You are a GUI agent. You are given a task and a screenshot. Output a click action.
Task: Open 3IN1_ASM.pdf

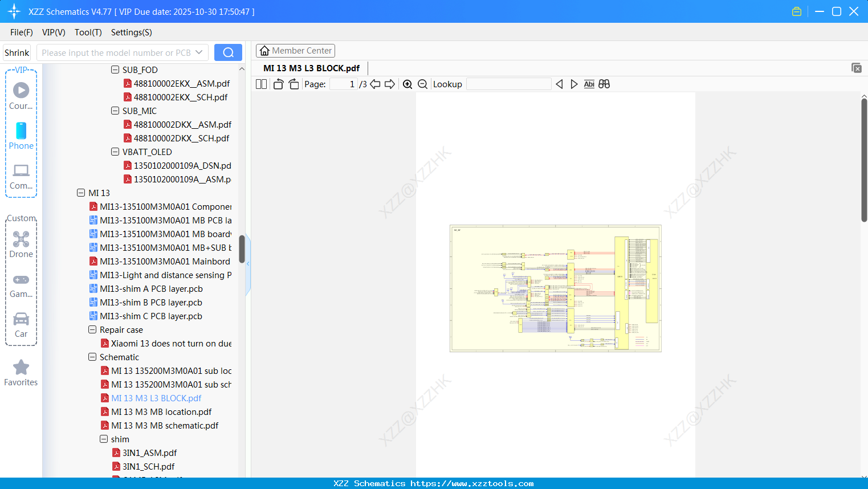point(149,453)
